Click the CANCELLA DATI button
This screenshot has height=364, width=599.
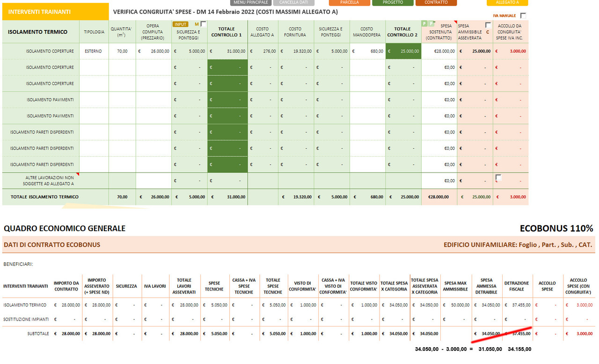point(294,2)
